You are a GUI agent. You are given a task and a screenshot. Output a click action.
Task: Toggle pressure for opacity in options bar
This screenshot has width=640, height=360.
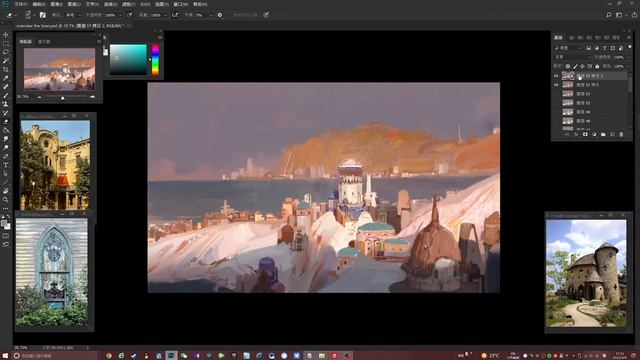(x=129, y=15)
